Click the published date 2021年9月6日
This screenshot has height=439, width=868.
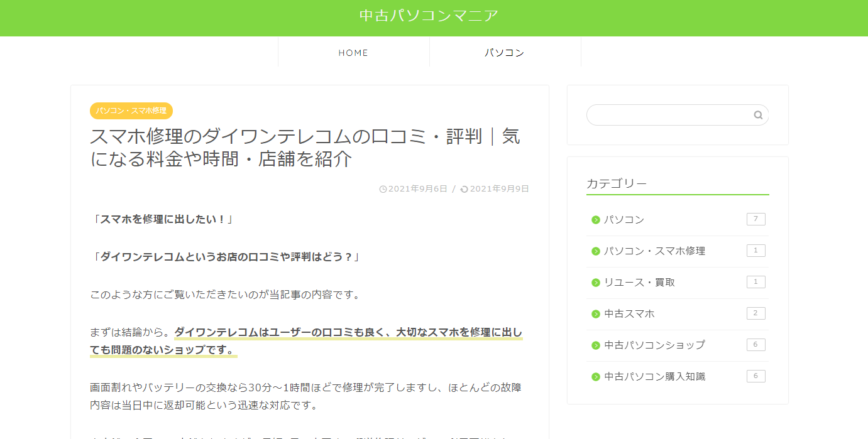pyautogui.click(x=418, y=189)
